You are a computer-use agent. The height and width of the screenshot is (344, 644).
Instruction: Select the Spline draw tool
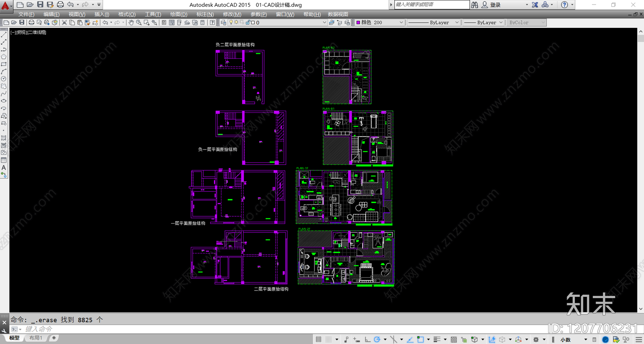click(x=4, y=93)
